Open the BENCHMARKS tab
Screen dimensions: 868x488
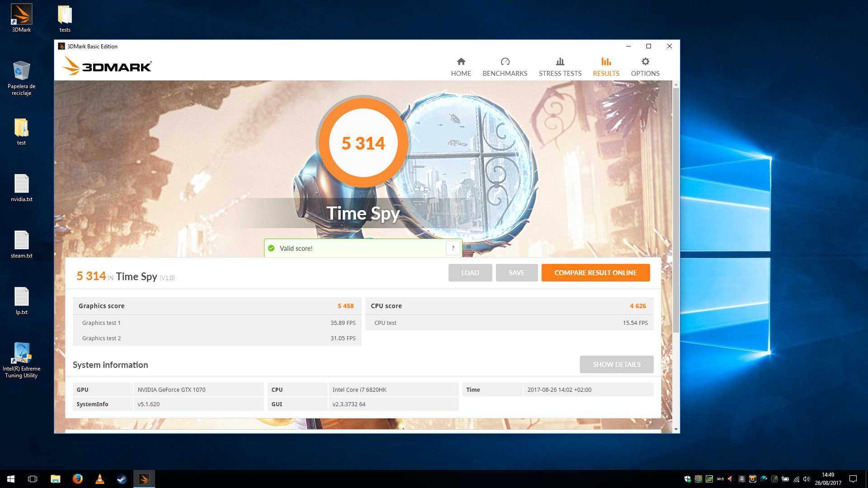coord(505,67)
